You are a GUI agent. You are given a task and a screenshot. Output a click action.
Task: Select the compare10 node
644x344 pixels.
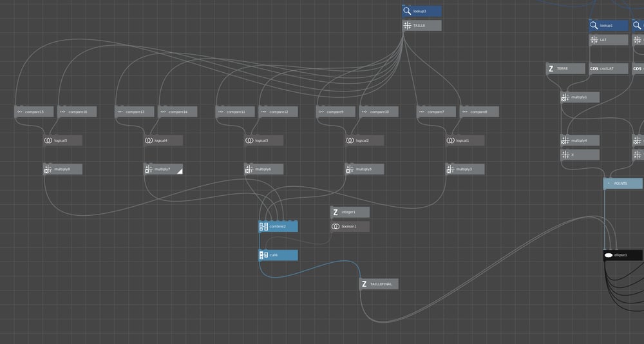379,112
